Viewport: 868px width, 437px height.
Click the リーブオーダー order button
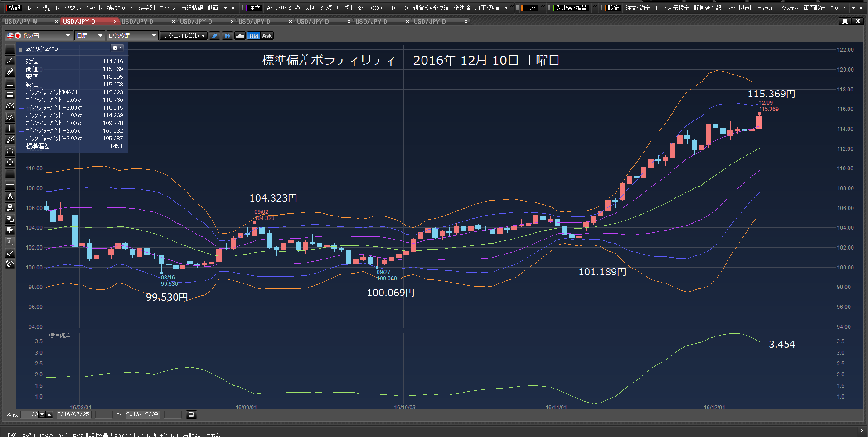pyautogui.click(x=351, y=8)
